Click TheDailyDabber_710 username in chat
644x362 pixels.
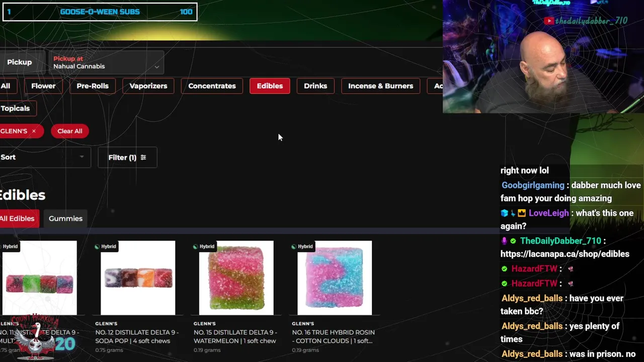(x=560, y=241)
